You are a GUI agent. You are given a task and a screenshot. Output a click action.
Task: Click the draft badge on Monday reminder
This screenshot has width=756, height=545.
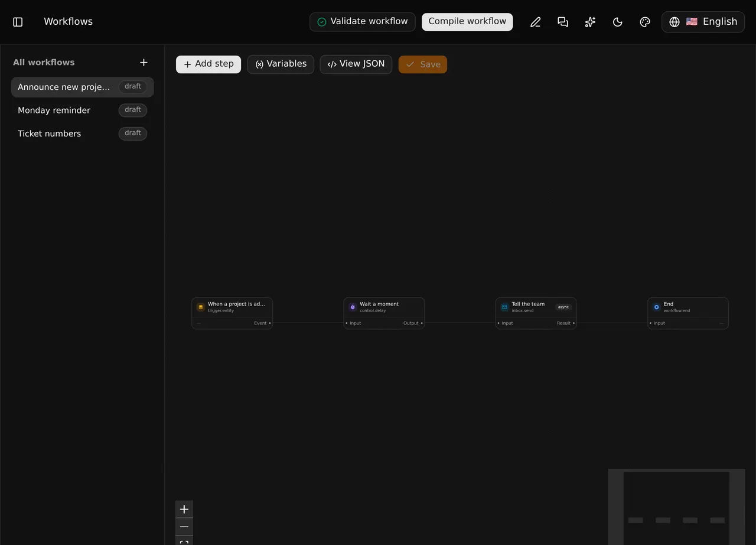click(133, 110)
